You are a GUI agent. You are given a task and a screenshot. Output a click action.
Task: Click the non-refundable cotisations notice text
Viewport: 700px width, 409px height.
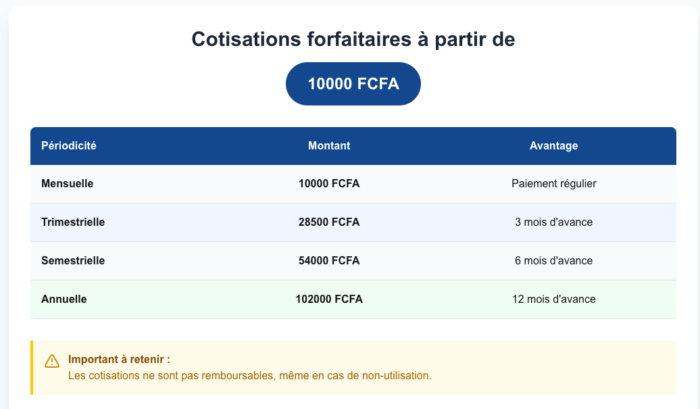(x=250, y=376)
